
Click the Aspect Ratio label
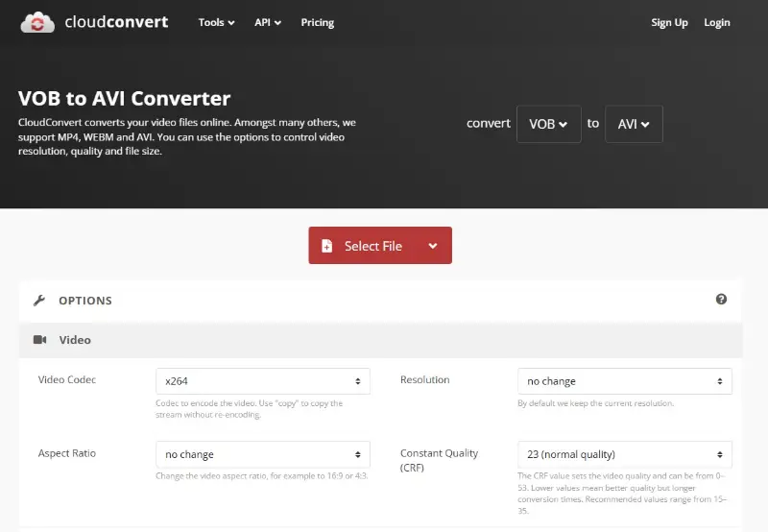67,453
